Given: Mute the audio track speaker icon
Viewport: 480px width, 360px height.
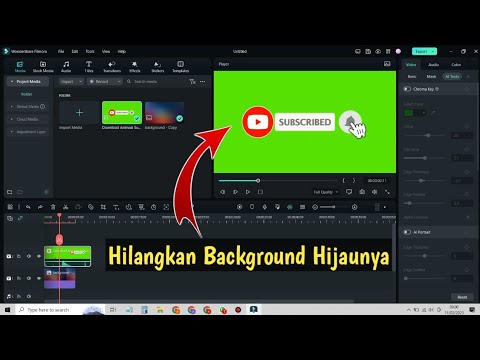Looking at the screenshot, I should [x=29, y=296].
